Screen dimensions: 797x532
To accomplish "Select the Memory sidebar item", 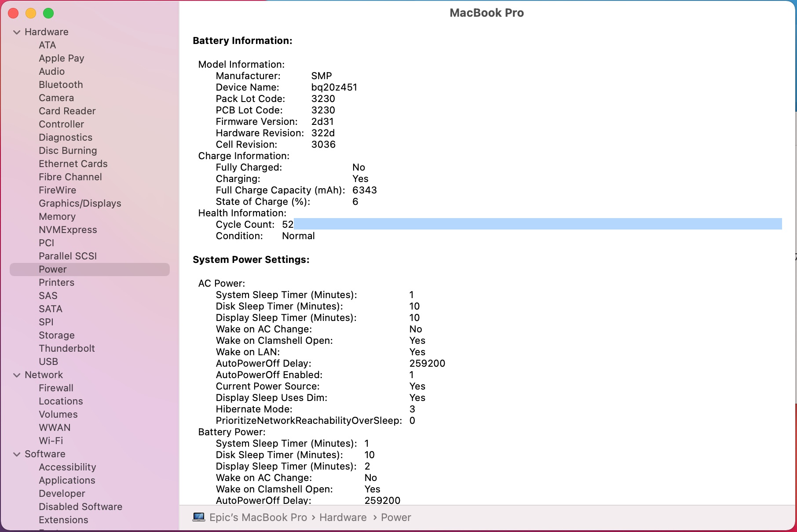I will point(57,216).
